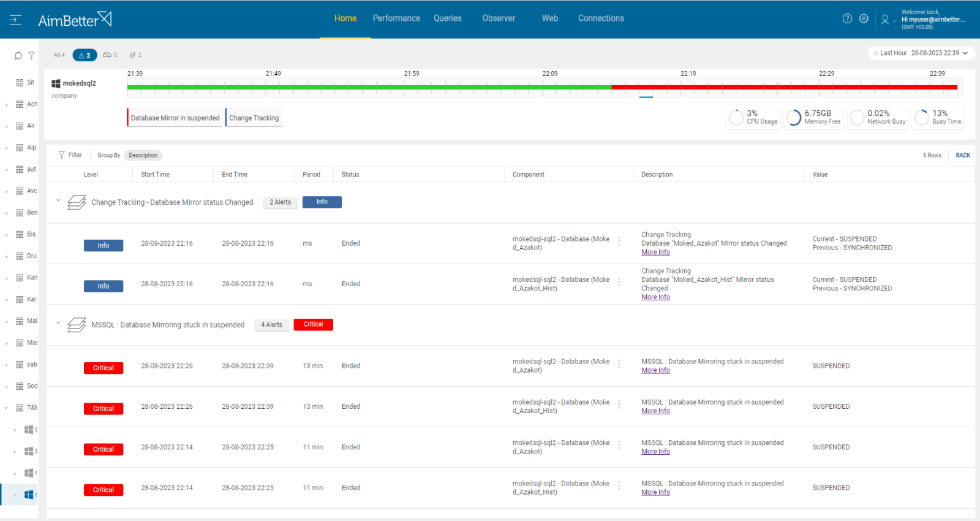Switch to the Queries tab
The width and height of the screenshot is (980, 521).
[x=448, y=18]
